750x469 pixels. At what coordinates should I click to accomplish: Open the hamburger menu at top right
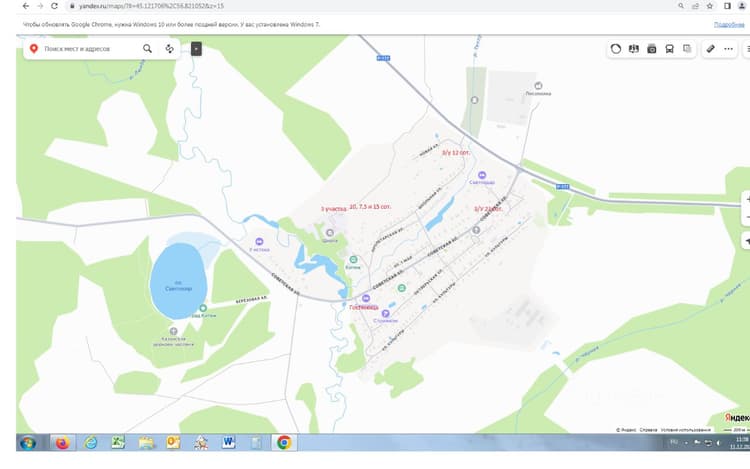tap(747, 49)
